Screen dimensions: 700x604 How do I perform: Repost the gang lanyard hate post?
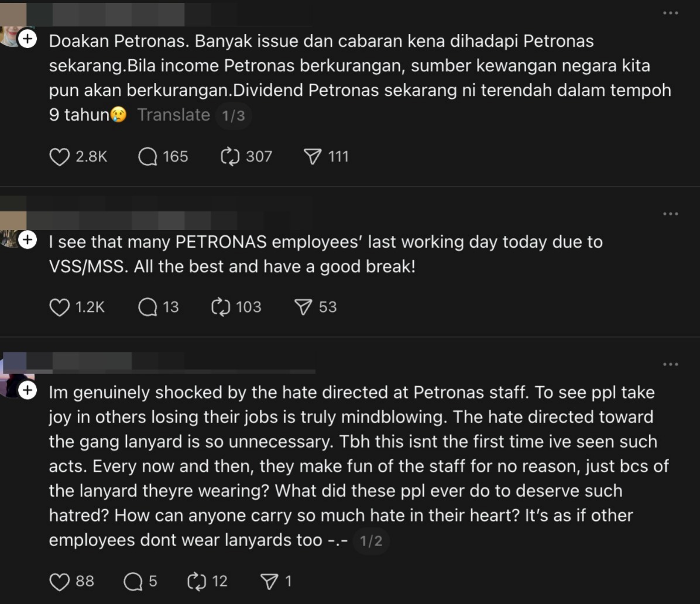(196, 581)
